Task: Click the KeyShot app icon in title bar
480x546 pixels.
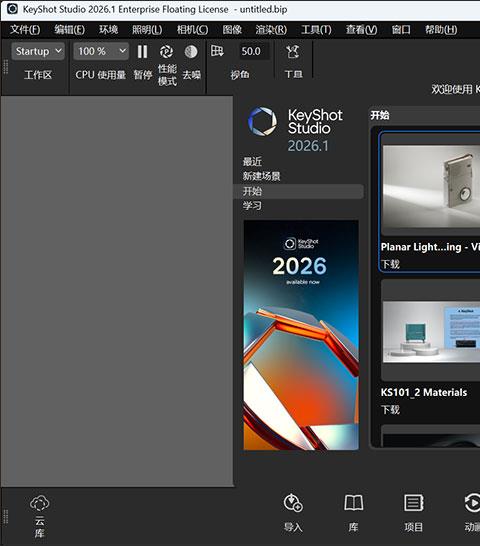Action: point(13,9)
